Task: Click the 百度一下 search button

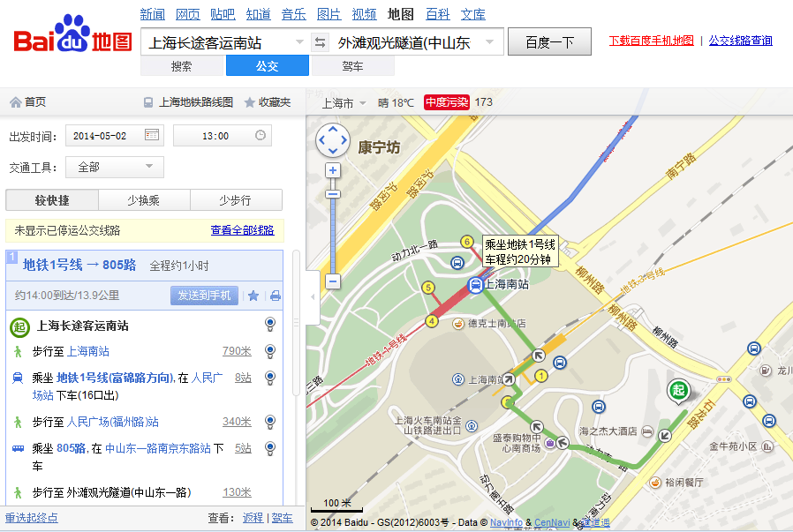Action: (x=549, y=42)
